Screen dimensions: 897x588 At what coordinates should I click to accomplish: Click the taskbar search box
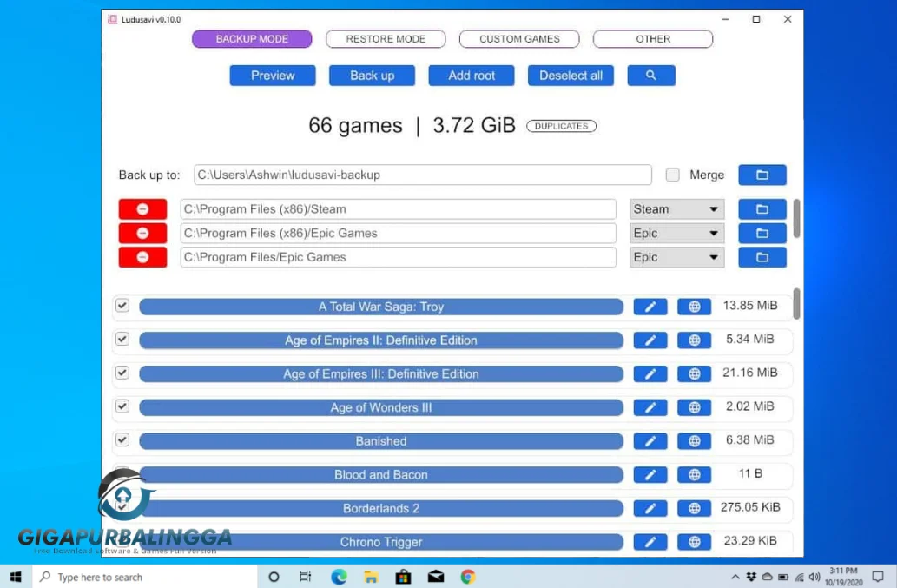[145, 577]
